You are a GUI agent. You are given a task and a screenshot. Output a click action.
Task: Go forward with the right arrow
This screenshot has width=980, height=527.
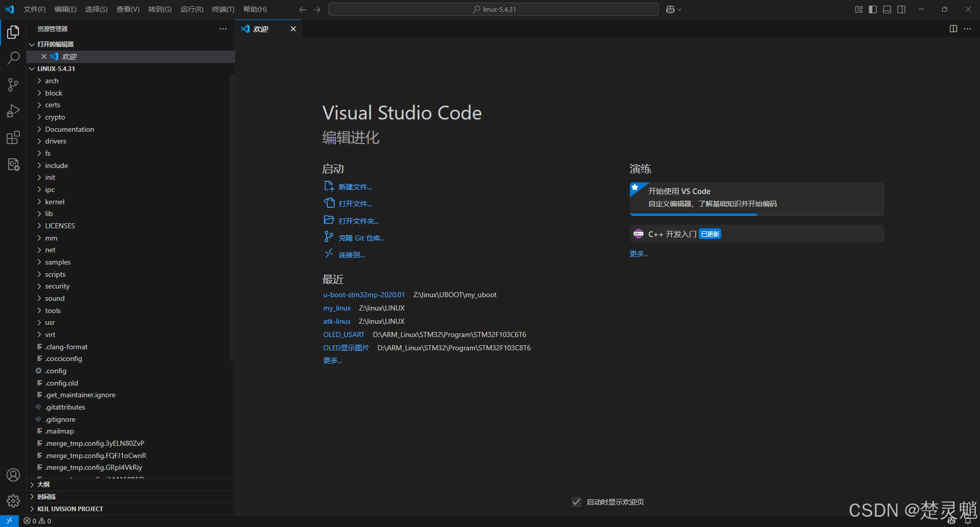tap(317, 10)
